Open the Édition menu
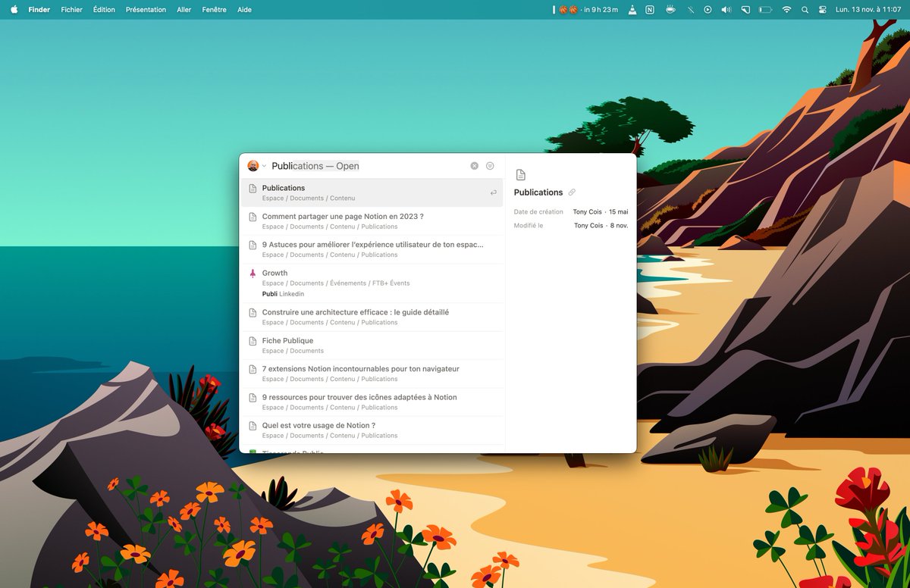Viewport: 910px width, 588px height. coord(104,10)
